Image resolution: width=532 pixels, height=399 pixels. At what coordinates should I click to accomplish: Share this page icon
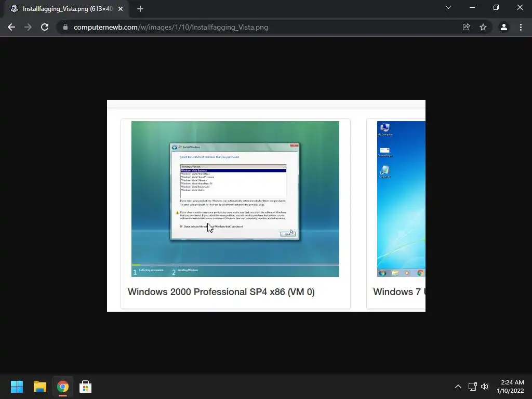tap(466, 27)
